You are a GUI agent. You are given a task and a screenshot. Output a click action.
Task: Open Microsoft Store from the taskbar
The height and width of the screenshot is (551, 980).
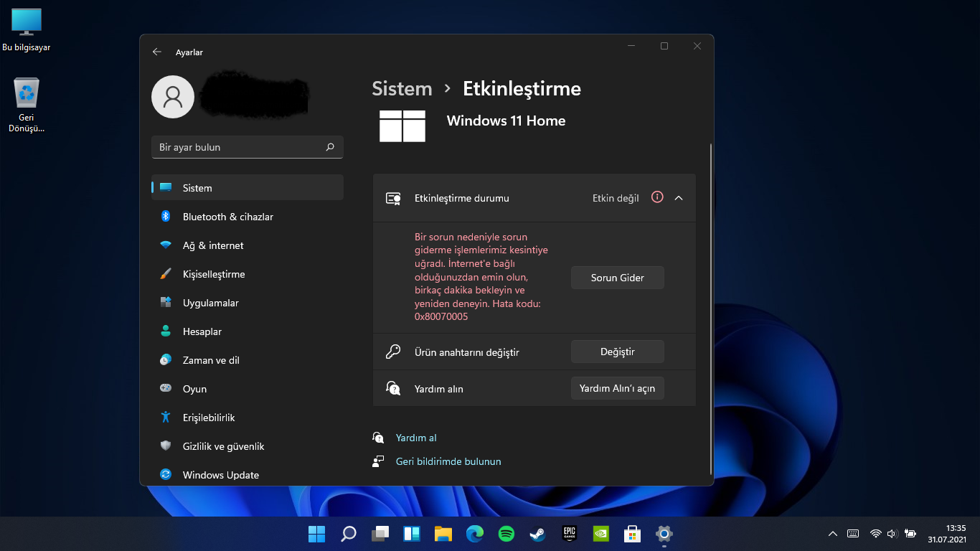point(633,534)
